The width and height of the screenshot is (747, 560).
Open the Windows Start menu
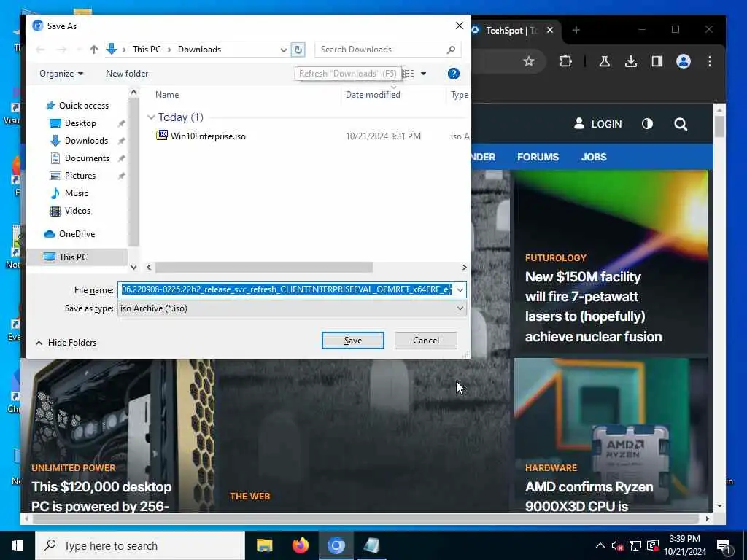pos(18,545)
